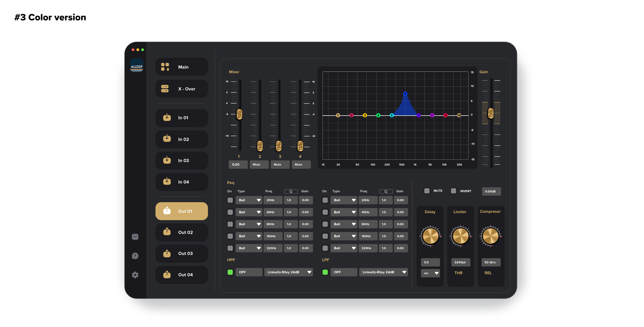Click the ALLDSP logo icon
644x327 pixels.
coord(137,65)
